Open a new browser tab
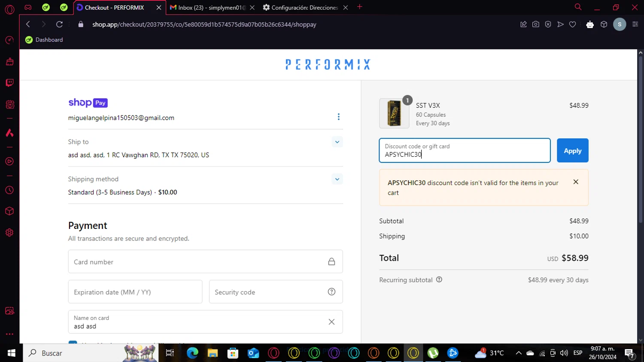644x362 pixels. coord(360,7)
